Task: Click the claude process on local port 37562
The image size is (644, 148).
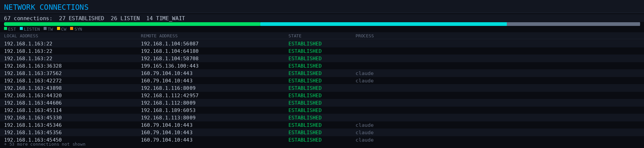Action: click(365, 73)
